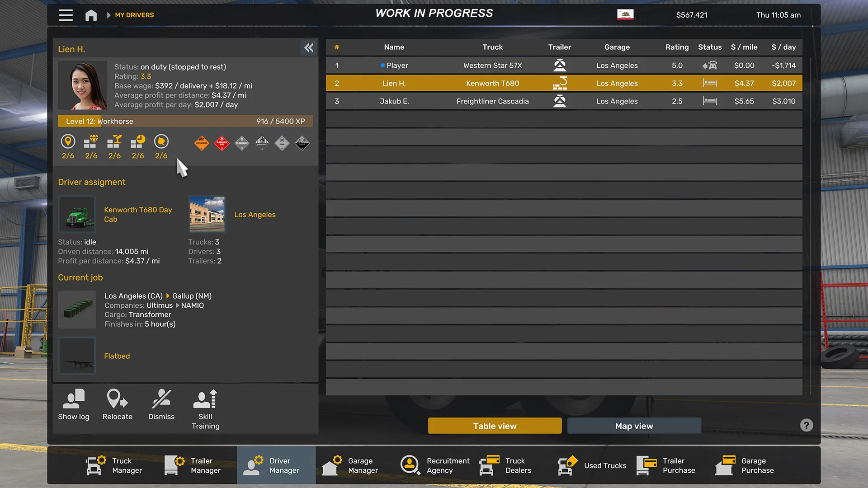868x488 pixels.
Task: Open the Los Angeles garage link
Action: tap(255, 215)
